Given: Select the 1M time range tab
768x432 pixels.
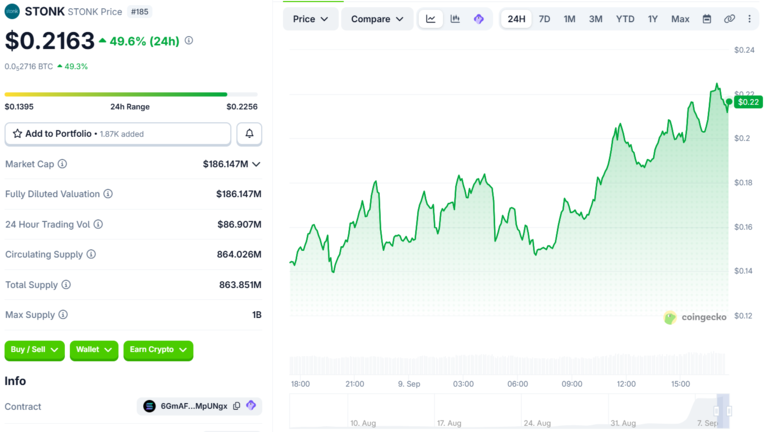Looking at the screenshot, I should tap(569, 19).
